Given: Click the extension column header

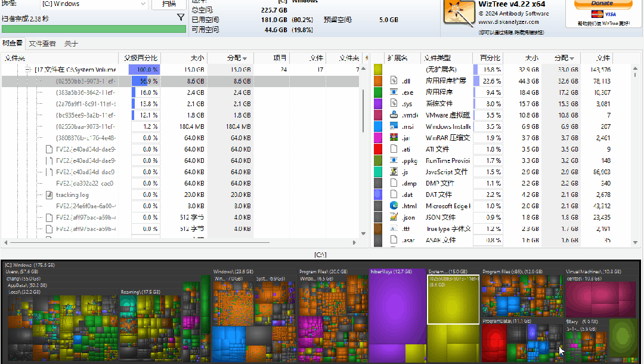Looking at the screenshot, I should (x=402, y=58).
